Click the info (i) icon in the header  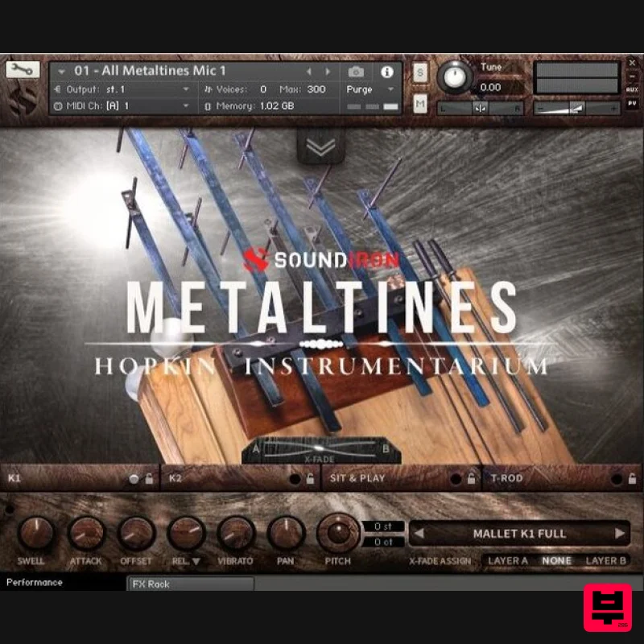(387, 72)
